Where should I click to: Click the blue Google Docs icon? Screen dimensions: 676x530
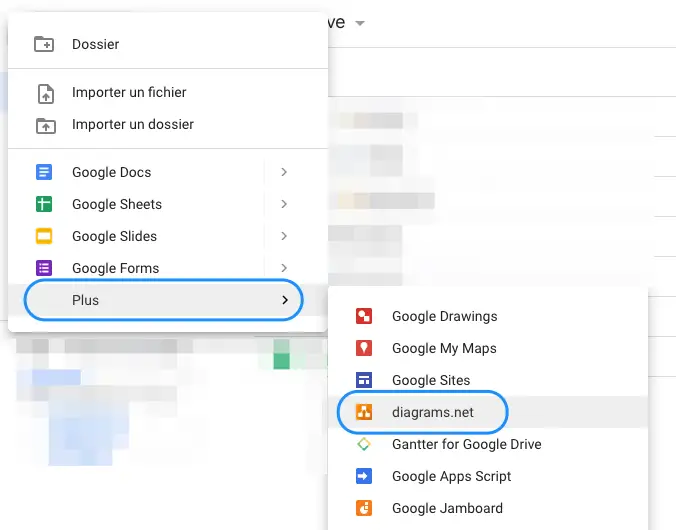coord(44,172)
